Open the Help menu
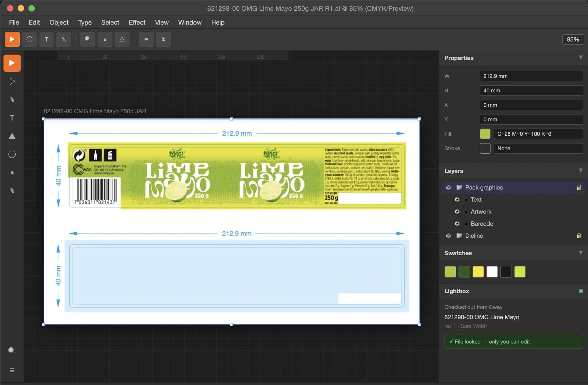 [x=218, y=22]
